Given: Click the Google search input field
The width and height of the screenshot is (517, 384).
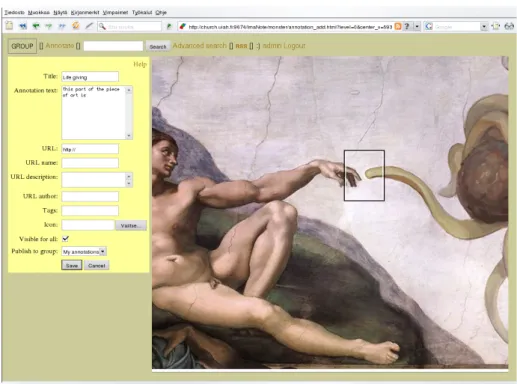Looking at the screenshot, I should pyautogui.click(x=457, y=27).
